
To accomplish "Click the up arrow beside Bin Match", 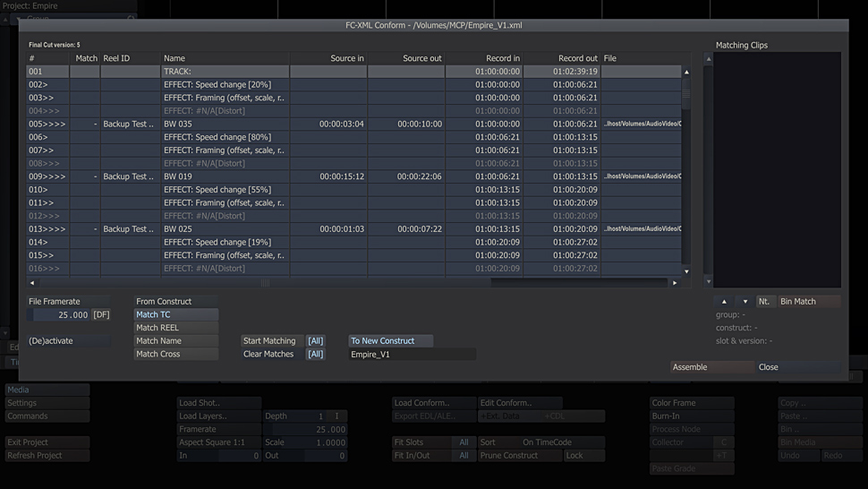I will coord(724,302).
